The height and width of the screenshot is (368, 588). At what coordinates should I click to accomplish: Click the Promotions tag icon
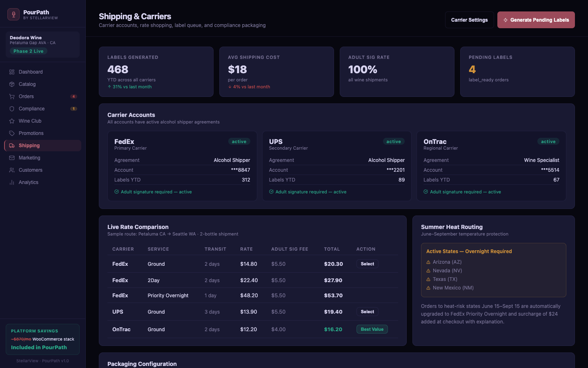[x=12, y=133]
